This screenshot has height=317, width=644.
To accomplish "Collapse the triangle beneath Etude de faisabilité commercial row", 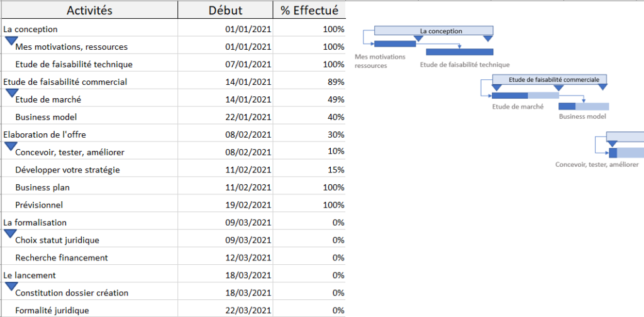I will 11,93.
